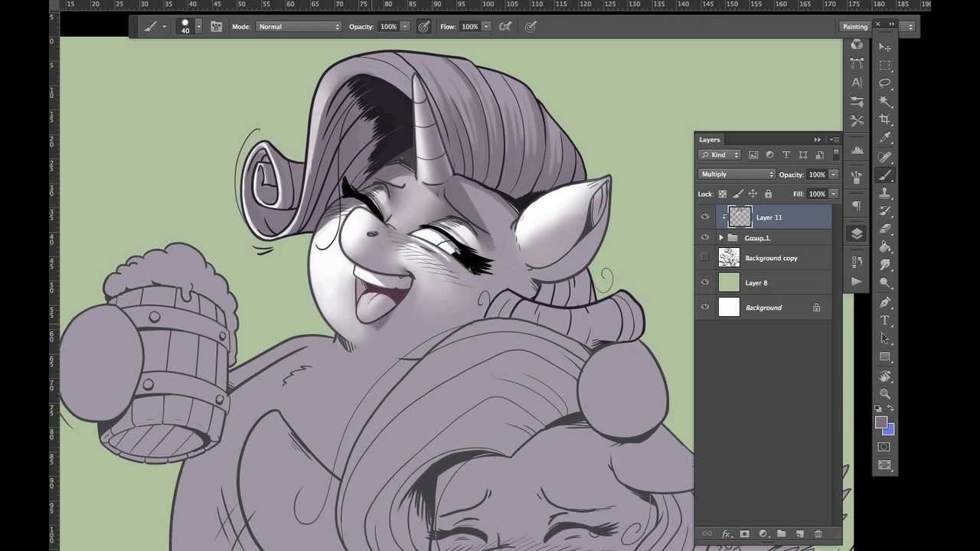Select the Clone Stamp tool
The height and width of the screenshot is (551, 980).
click(885, 193)
